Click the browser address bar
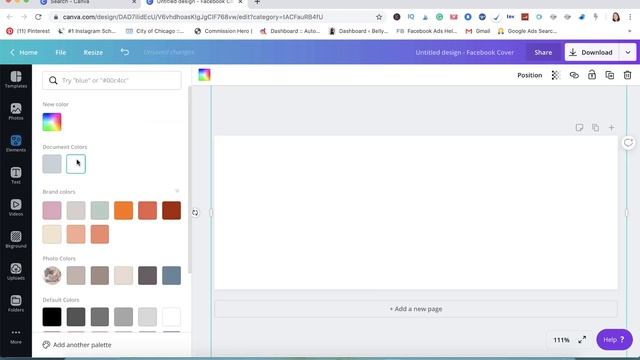This screenshot has width=640, height=360. pos(216,17)
